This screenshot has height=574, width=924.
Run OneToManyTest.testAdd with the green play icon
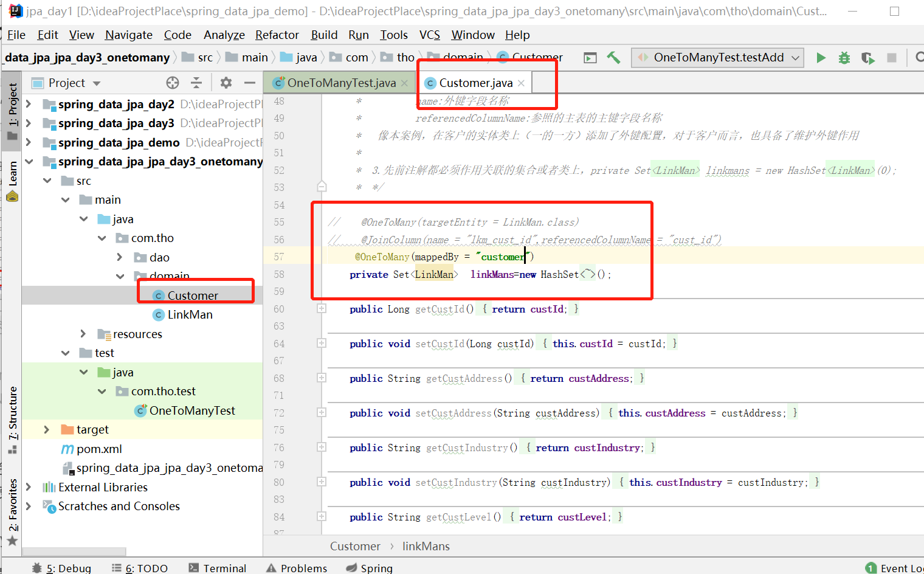(821, 58)
